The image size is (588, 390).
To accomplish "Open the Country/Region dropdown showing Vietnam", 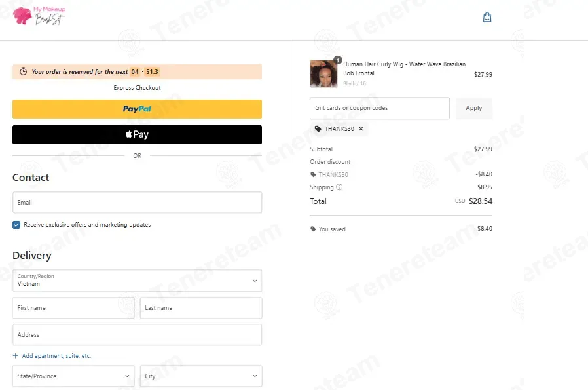I will [137, 281].
